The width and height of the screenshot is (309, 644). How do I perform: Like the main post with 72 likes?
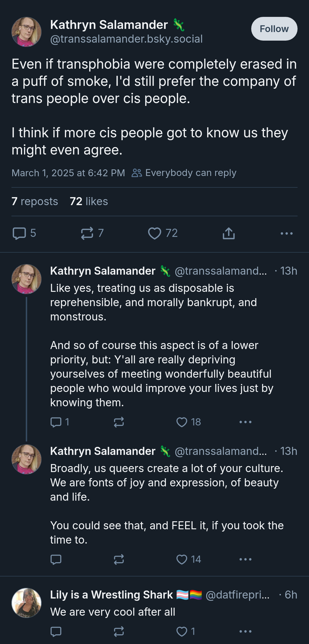pos(163,233)
